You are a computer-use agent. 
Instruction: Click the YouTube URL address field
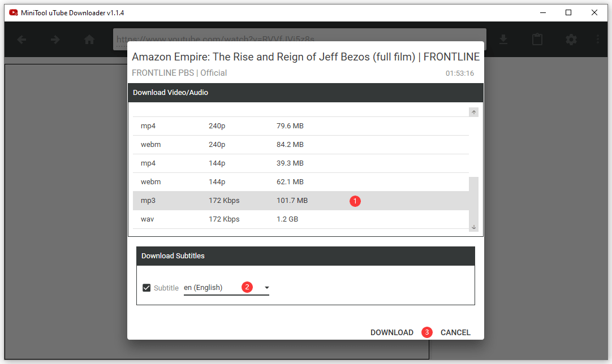(x=300, y=40)
